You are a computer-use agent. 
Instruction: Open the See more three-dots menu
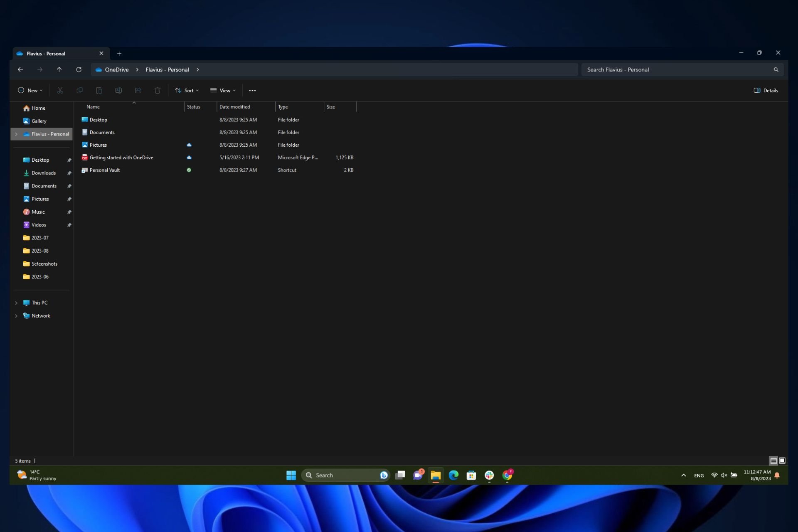point(252,90)
